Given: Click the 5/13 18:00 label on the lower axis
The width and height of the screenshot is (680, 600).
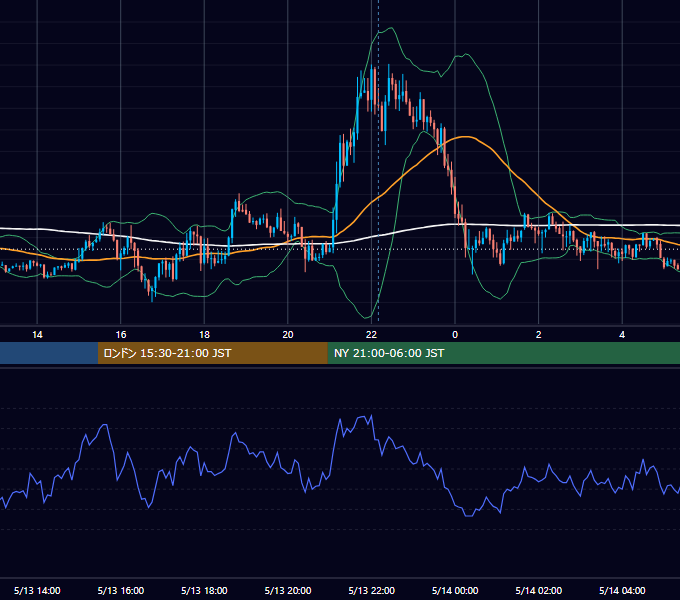Looking at the screenshot, I should coord(204,590).
